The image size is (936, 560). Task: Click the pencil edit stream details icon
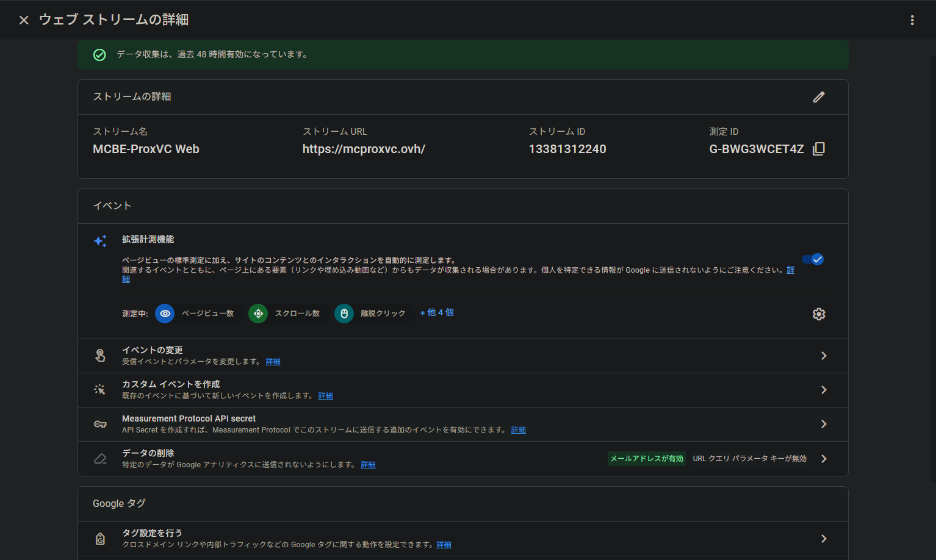[818, 97]
